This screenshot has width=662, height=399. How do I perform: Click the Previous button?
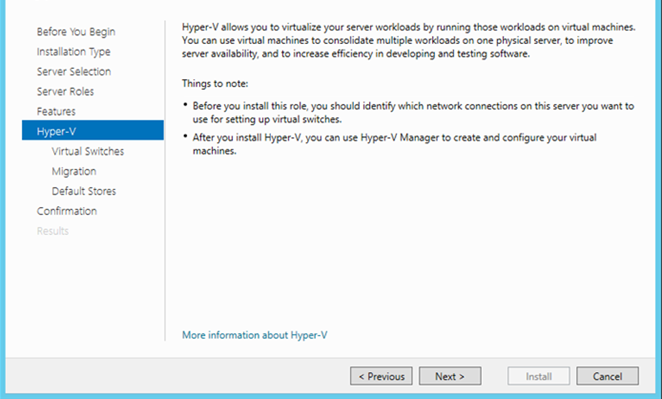381,376
